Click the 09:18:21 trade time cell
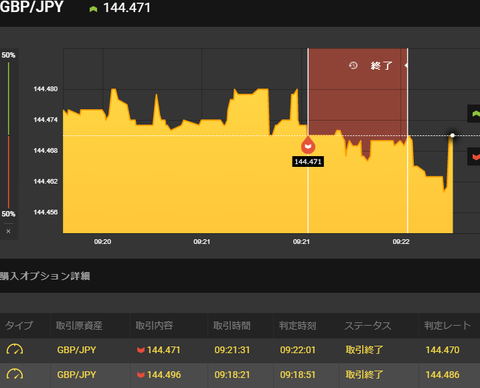The image size is (480, 388). [232, 375]
